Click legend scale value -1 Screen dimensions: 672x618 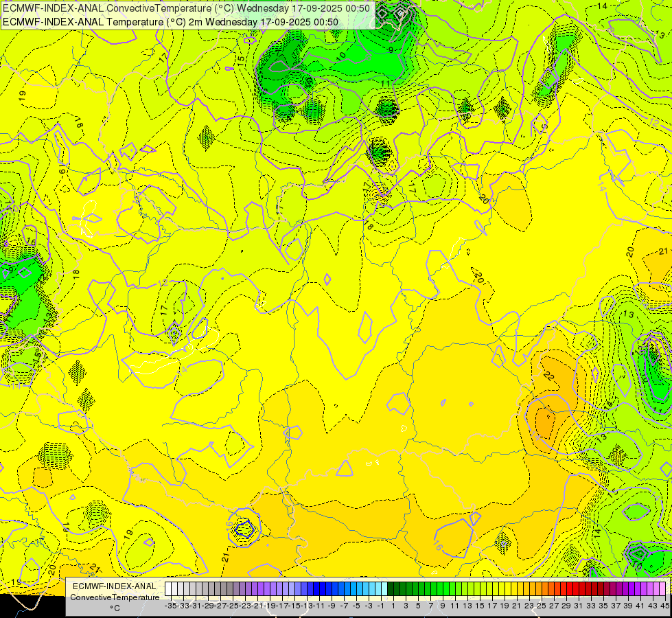click(381, 606)
